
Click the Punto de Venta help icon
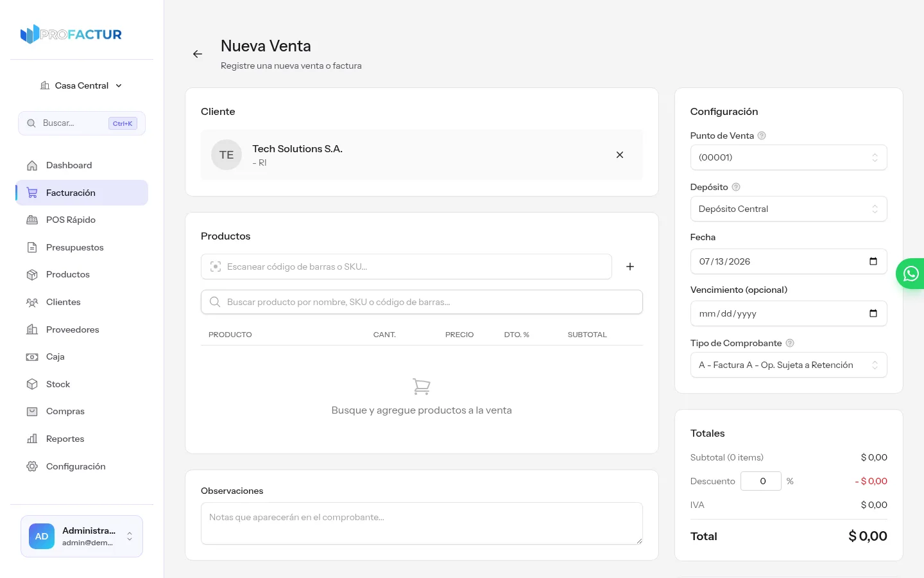[x=762, y=136]
